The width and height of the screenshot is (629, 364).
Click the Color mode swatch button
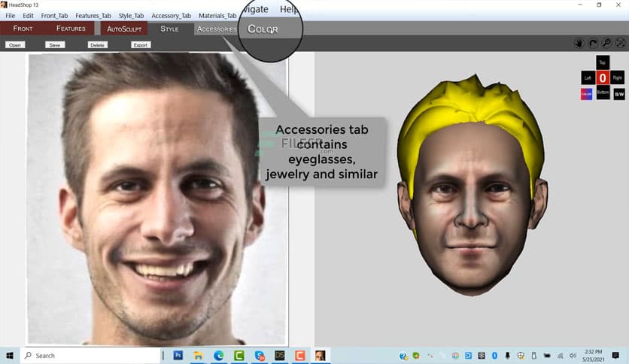point(587,94)
